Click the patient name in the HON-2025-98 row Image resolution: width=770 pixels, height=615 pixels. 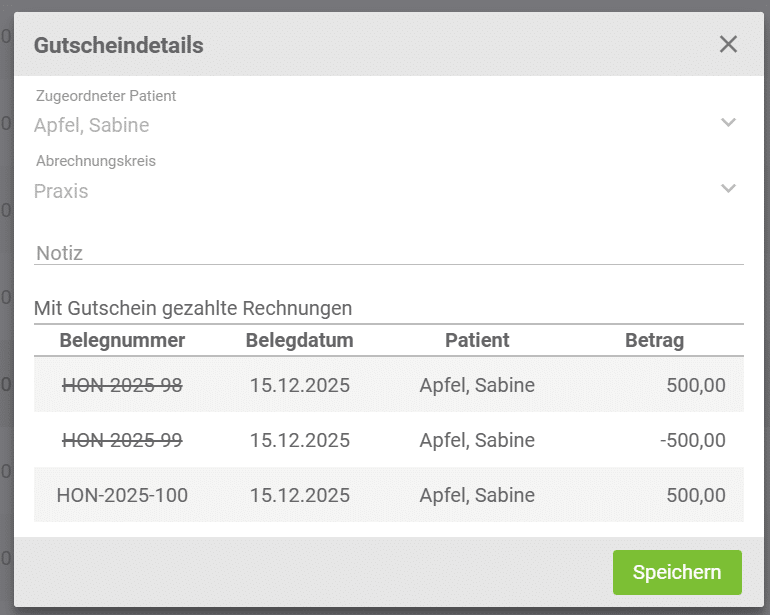[x=477, y=385]
